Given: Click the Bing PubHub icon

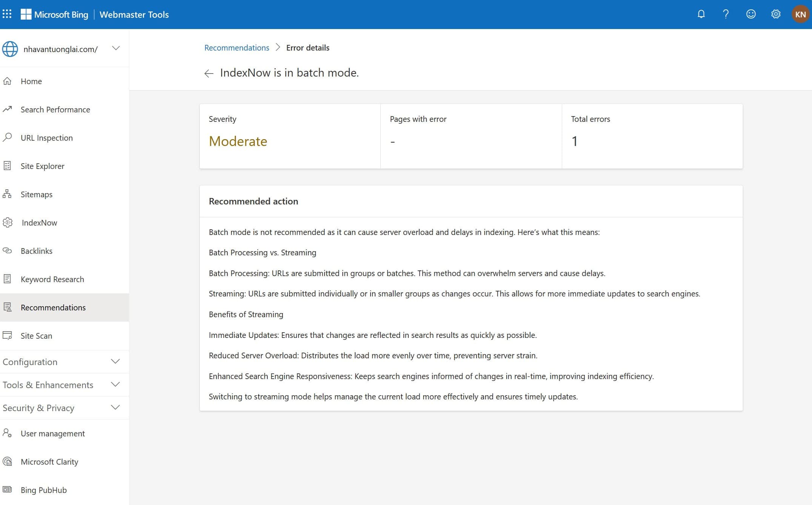Looking at the screenshot, I should pyautogui.click(x=7, y=490).
